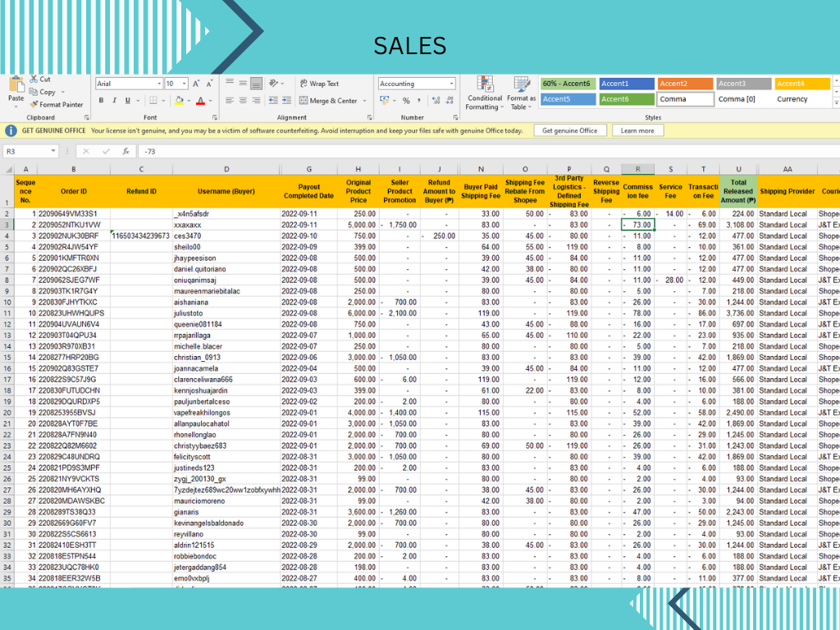The height and width of the screenshot is (630, 840).
Task: Select the row 10 header
Action: [x=7, y=302]
